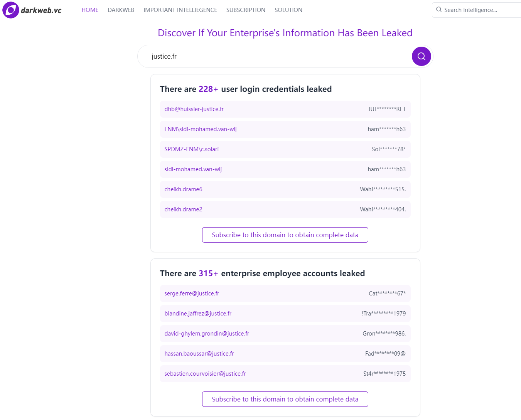Screen dimensions: 521x420
Task: Open the DARKWEB menu item
Action: pyautogui.click(x=121, y=10)
